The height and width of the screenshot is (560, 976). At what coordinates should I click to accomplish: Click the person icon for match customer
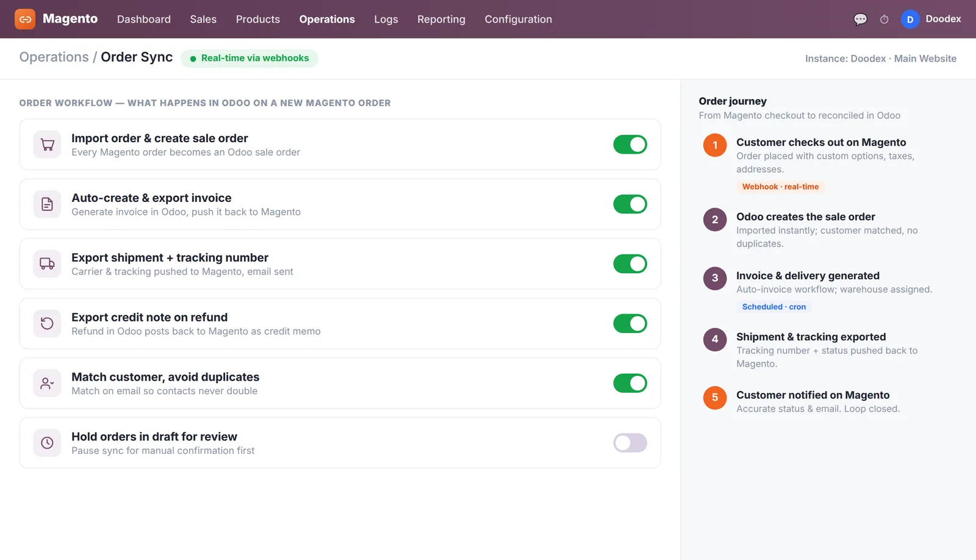(47, 383)
